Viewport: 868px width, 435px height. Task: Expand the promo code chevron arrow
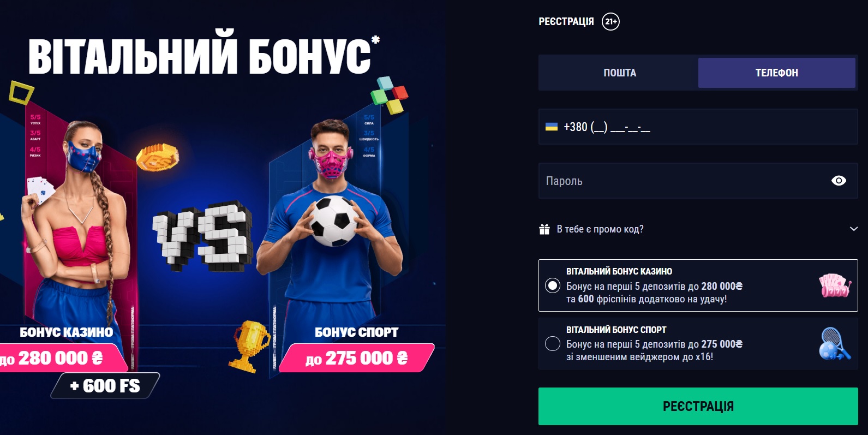(x=854, y=229)
